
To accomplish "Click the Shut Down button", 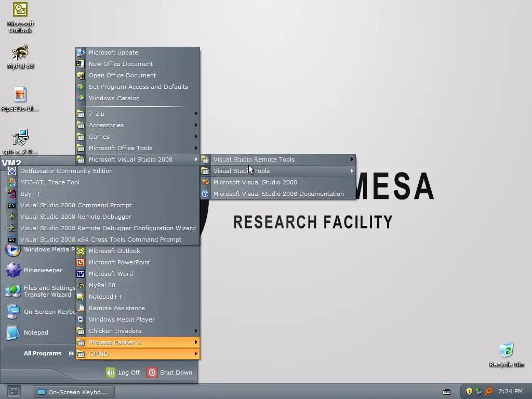I will pos(170,373).
